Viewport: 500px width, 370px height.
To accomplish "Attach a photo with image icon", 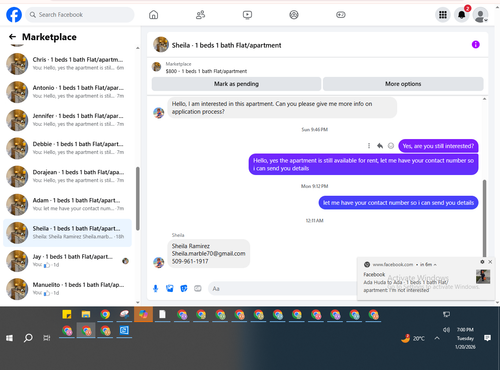I will 170,288.
